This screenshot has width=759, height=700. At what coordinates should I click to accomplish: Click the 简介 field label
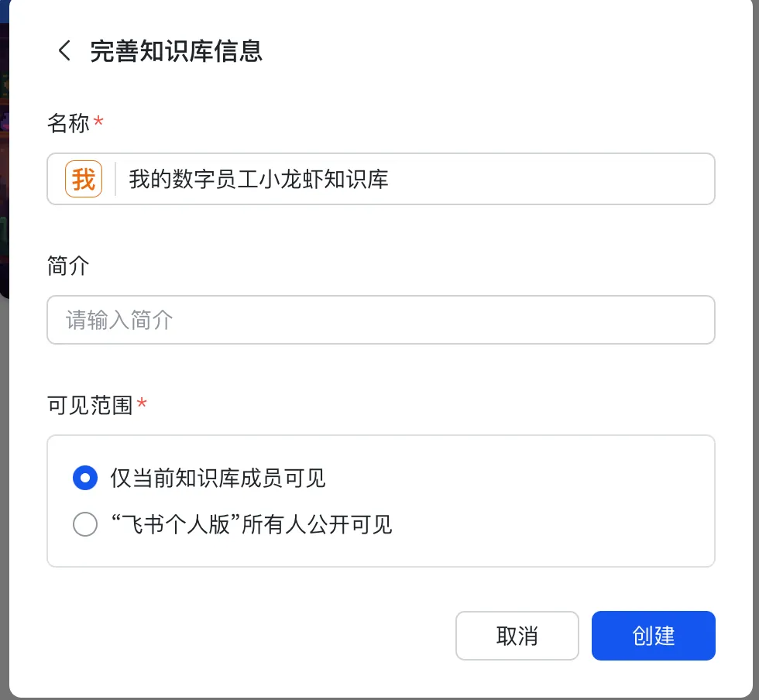pyautogui.click(x=68, y=266)
